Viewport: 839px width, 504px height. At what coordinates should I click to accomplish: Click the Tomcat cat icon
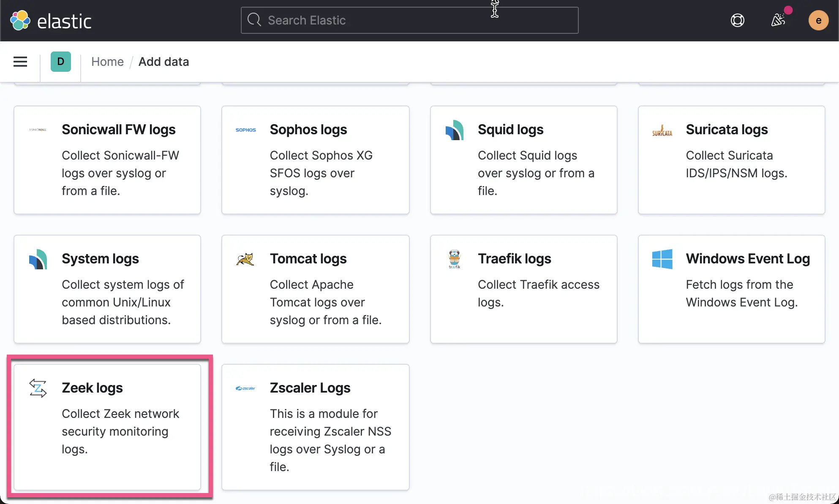(x=245, y=259)
